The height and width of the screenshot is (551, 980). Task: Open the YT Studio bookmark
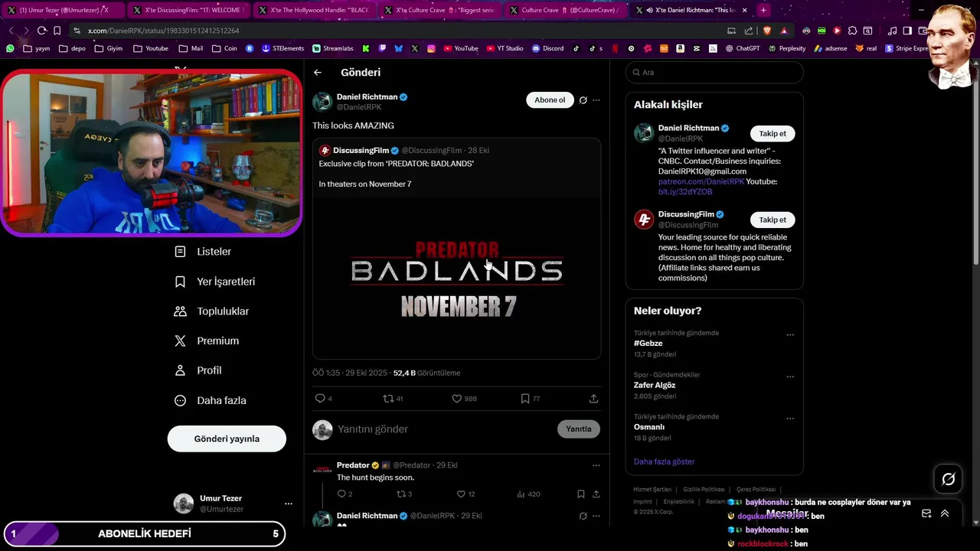click(505, 48)
